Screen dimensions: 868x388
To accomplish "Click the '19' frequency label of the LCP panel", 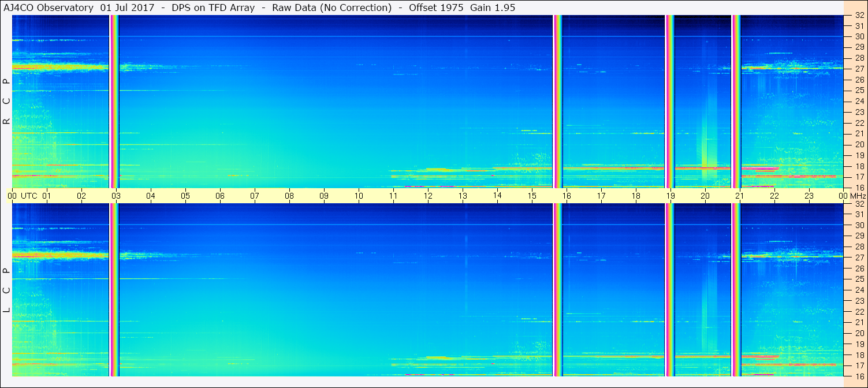I will coord(859,344).
